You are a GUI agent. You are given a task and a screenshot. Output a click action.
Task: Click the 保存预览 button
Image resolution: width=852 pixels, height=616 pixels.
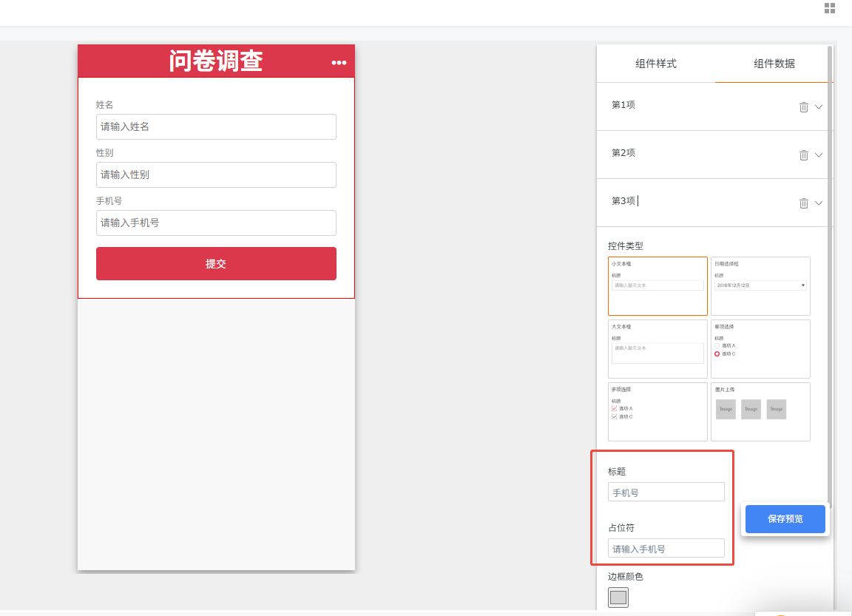pyautogui.click(x=785, y=519)
